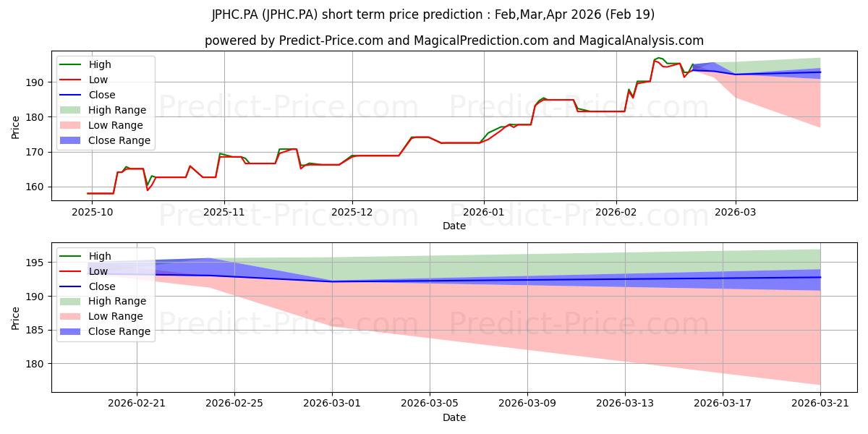
Task: Click the red Low line legend entry in top chart
Action: (x=85, y=80)
